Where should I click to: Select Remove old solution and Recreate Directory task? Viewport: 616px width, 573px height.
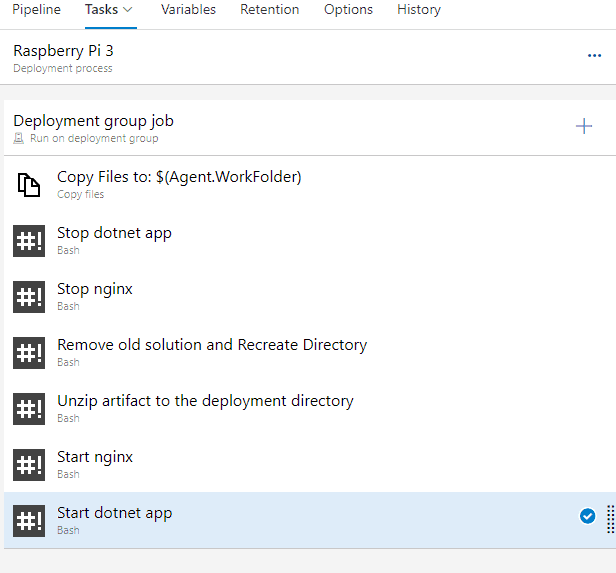click(310, 353)
